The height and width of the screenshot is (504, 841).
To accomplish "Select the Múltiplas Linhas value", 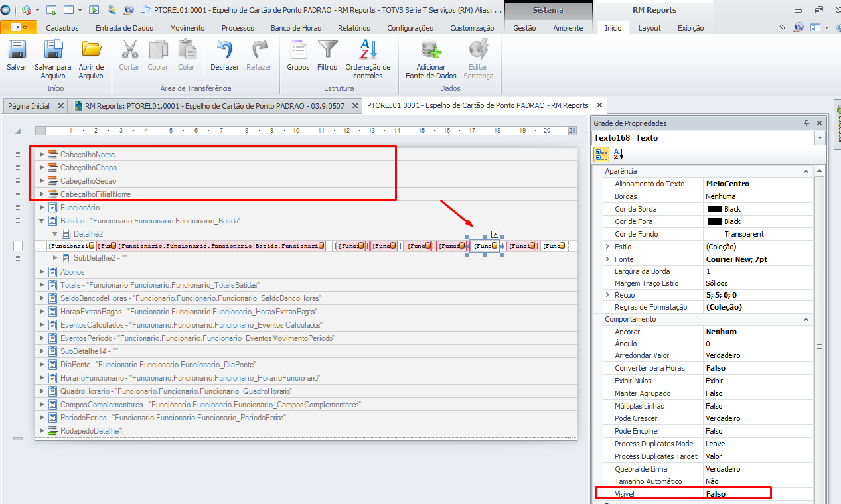I will [759, 406].
